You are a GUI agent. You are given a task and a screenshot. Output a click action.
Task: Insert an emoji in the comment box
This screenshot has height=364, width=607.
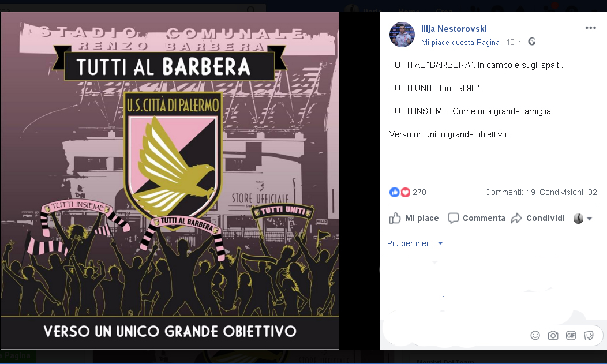pos(535,335)
